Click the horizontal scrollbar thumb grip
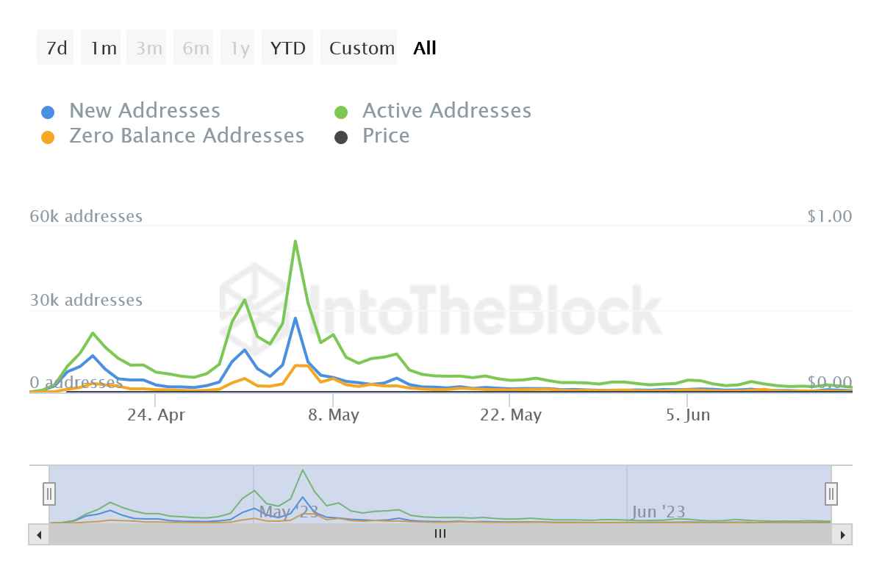882x588 pixels. (440, 534)
